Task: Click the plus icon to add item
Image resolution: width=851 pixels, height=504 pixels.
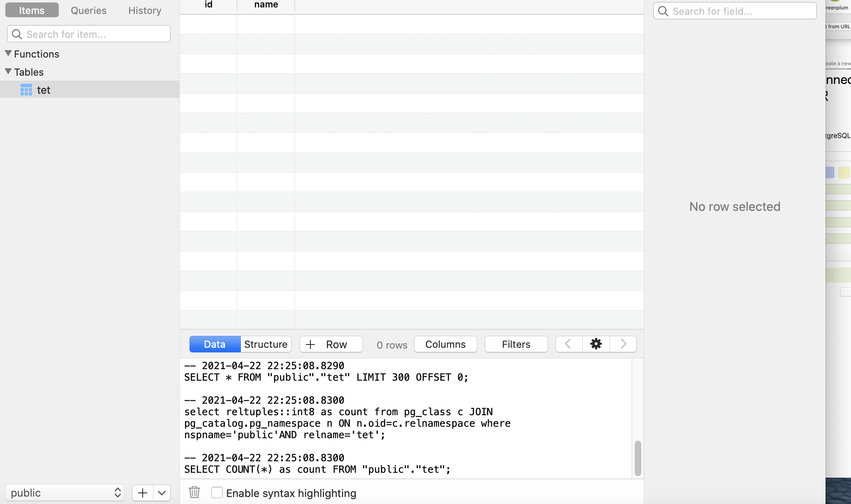Action: pos(143,493)
